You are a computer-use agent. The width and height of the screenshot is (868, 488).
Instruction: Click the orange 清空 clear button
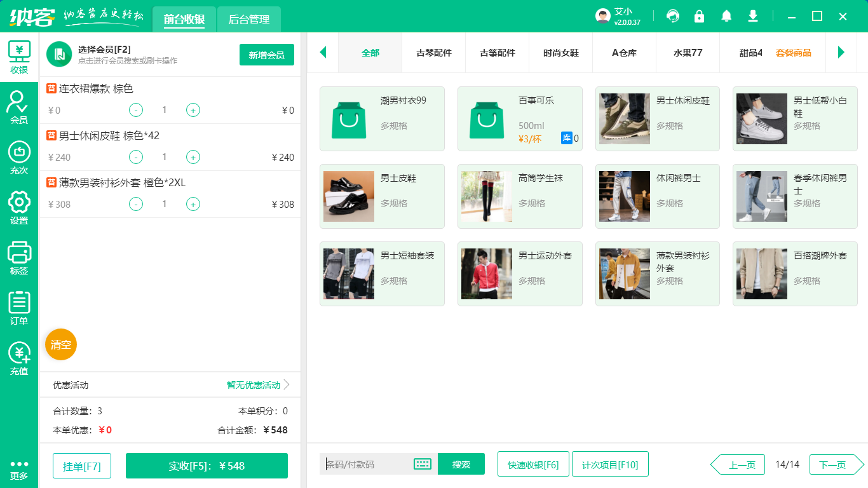click(61, 344)
